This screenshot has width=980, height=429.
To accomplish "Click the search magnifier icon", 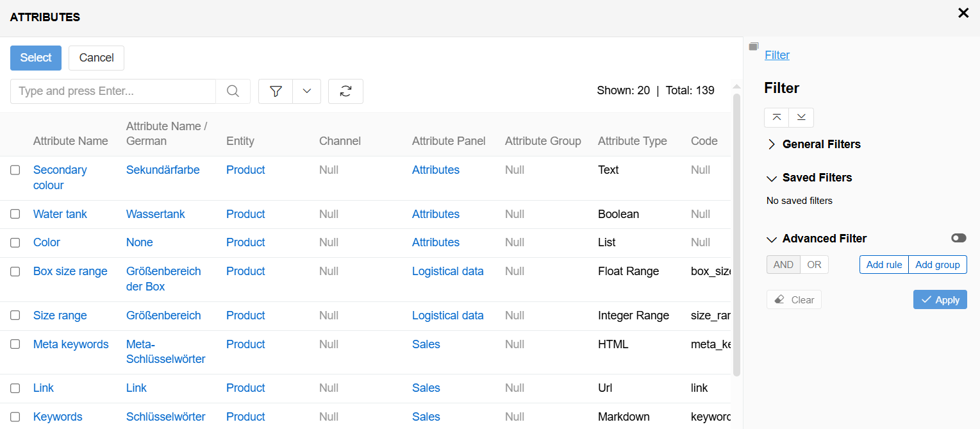I will tap(233, 91).
